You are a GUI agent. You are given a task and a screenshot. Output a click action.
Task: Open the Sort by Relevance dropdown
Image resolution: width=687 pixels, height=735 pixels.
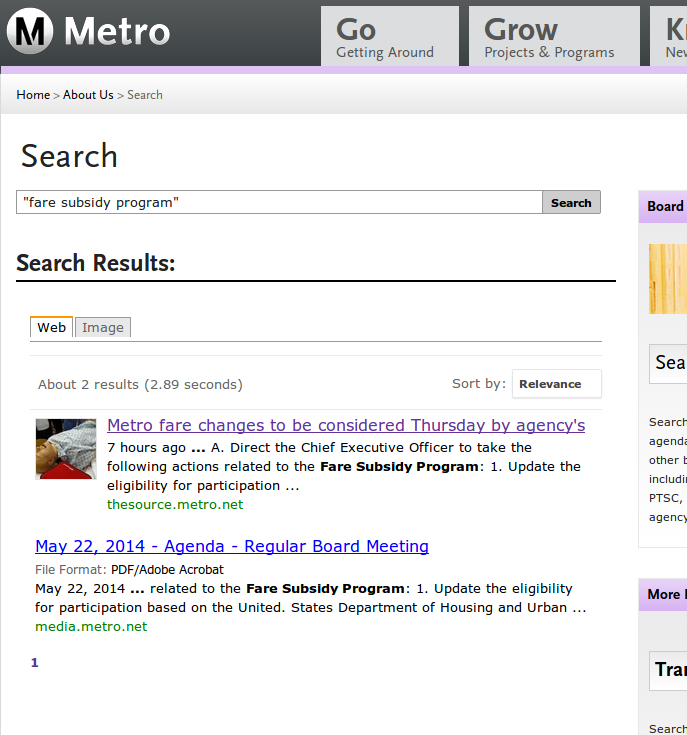coord(557,384)
